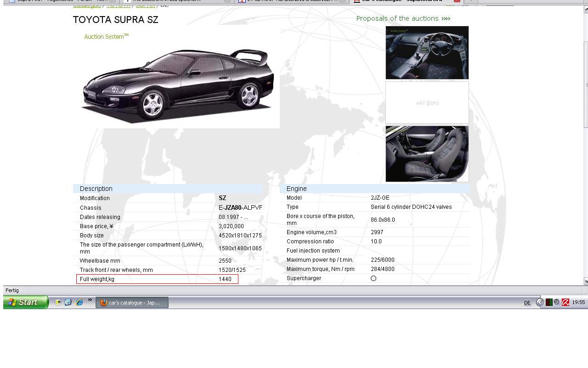This screenshot has width=588, height=368.
Task: Click the page scrollbar down arrow
Action: tap(586, 281)
